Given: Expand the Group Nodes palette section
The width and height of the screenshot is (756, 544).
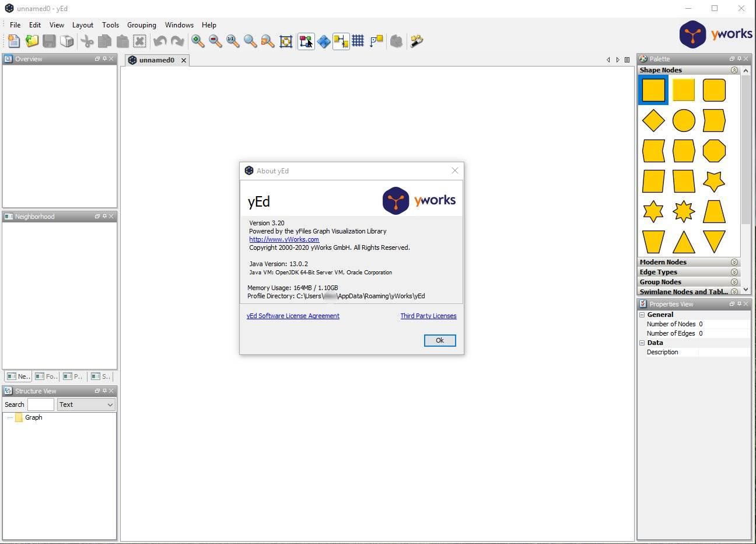Looking at the screenshot, I should pyautogui.click(x=734, y=282).
